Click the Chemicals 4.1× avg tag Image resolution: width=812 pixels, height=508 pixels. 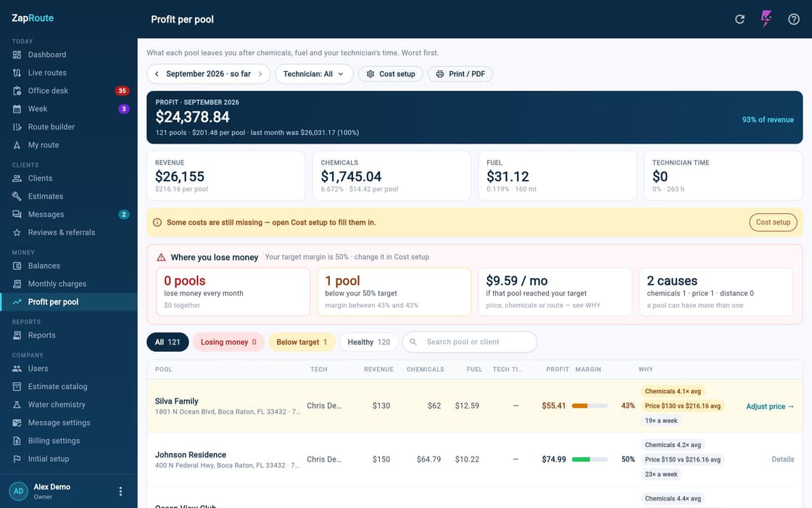pyautogui.click(x=673, y=391)
